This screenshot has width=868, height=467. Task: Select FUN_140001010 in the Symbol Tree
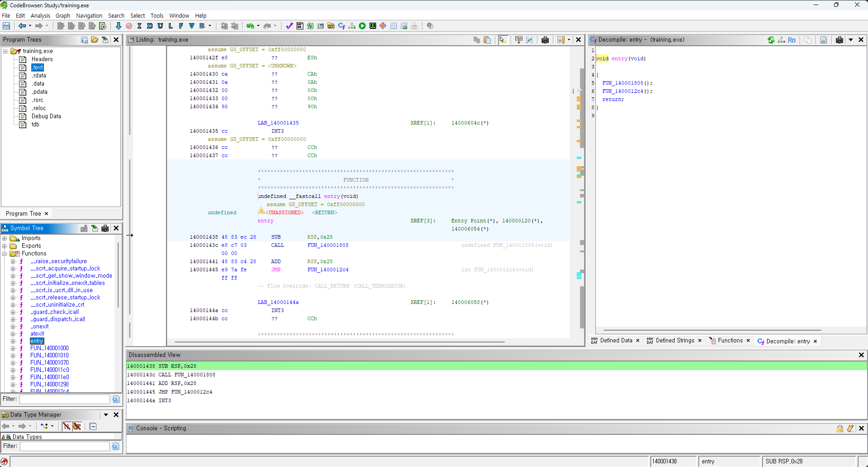click(x=49, y=356)
